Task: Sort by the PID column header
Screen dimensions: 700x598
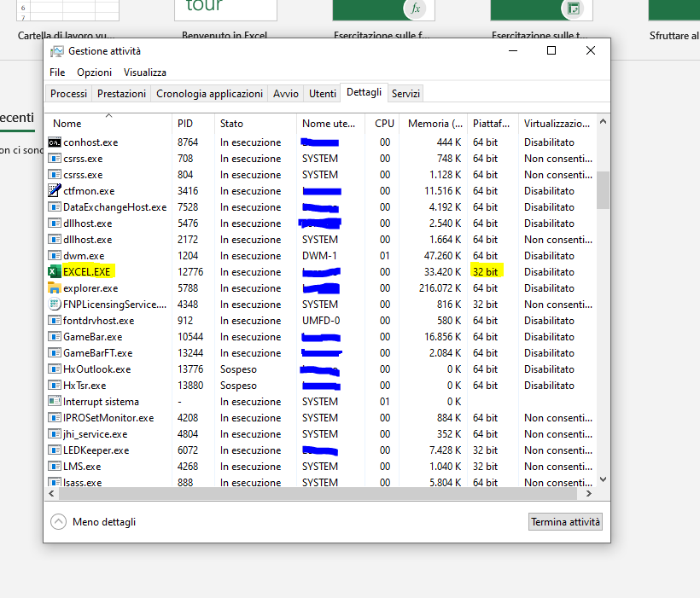Action: (193, 124)
